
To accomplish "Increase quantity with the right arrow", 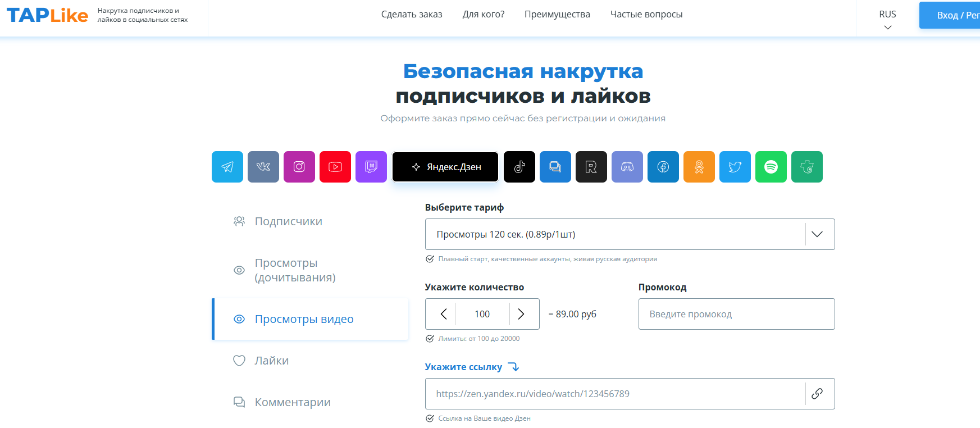I will coord(521,314).
